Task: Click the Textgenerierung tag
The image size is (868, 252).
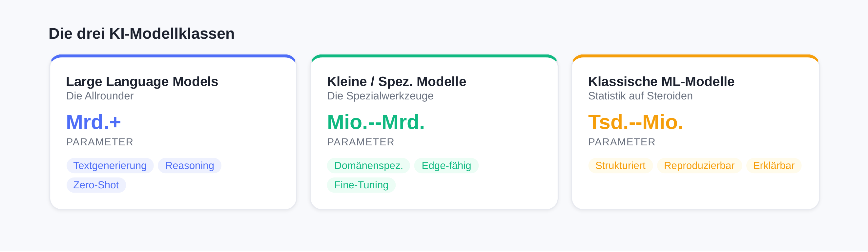Action: coord(110,166)
